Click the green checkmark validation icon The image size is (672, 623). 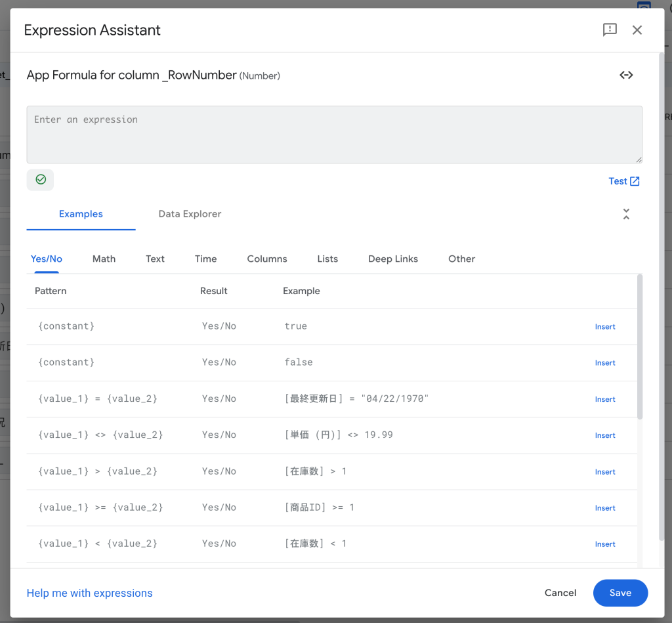click(41, 179)
